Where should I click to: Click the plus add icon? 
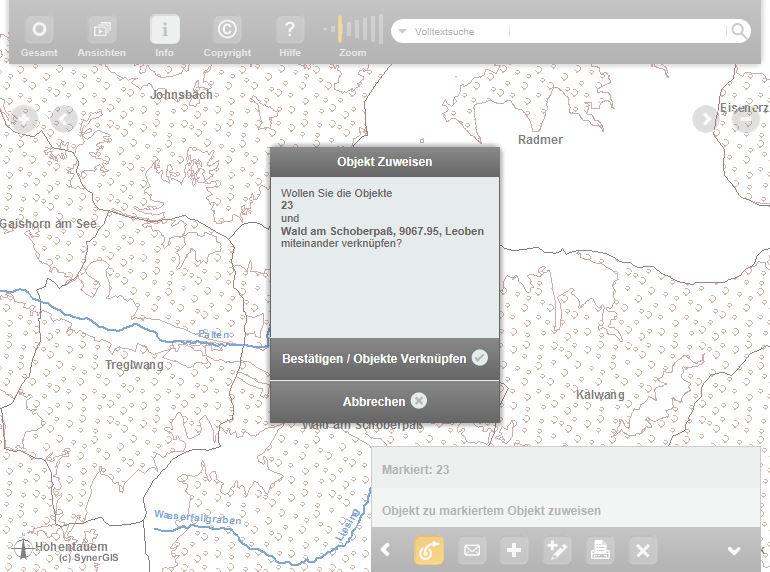click(x=514, y=550)
